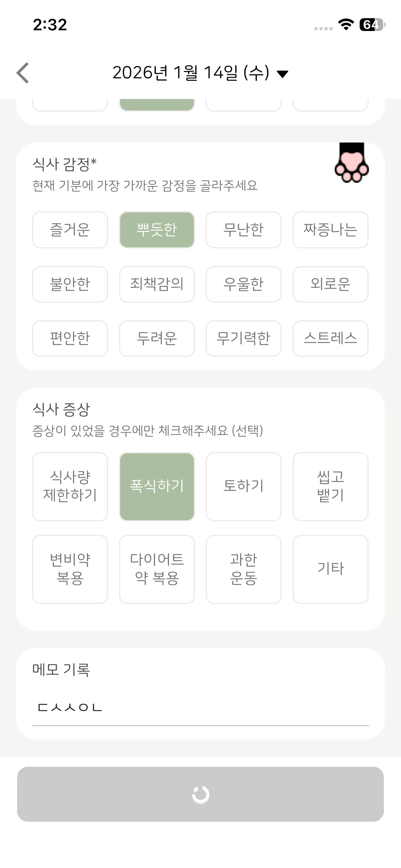Select the 즐거운 emotion chip

70,230
